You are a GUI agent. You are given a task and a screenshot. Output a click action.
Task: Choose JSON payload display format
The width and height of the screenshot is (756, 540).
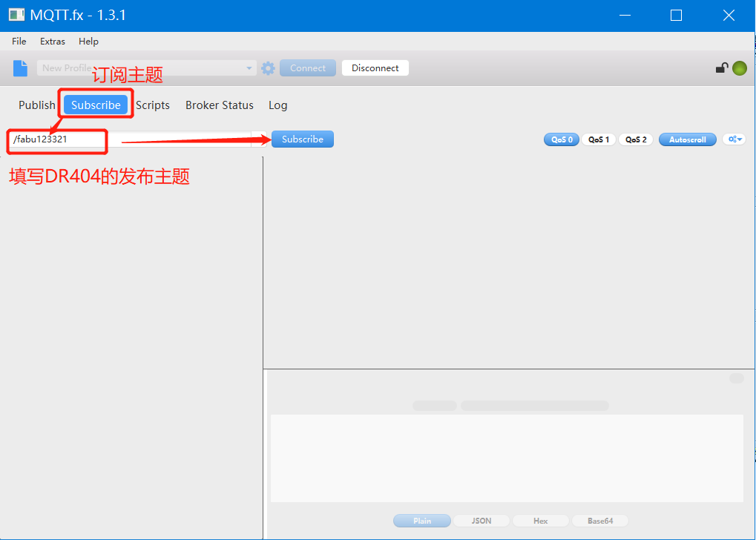(x=481, y=521)
